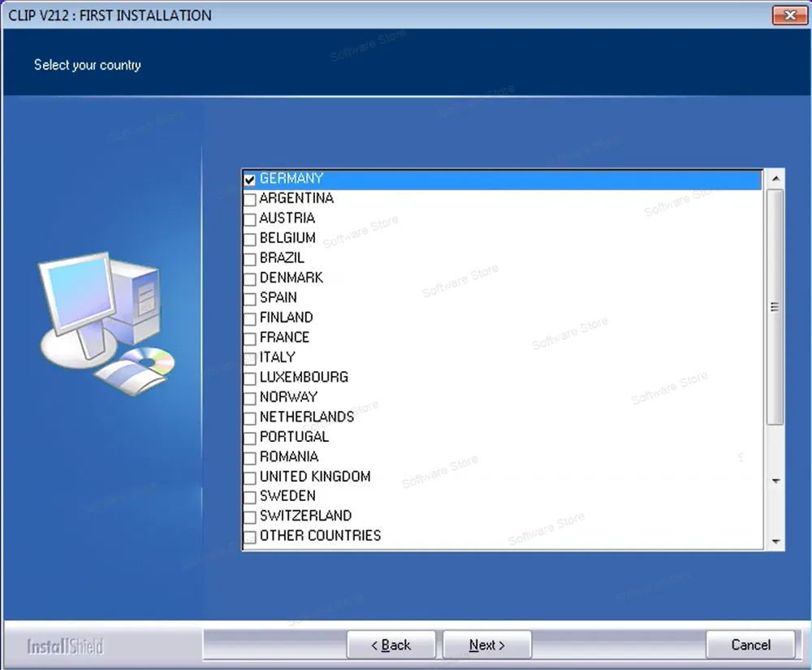The width and height of the screenshot is (812, 670).
Task: Tick the ROMANIA checkbox
Action: (x=249, y=458)
